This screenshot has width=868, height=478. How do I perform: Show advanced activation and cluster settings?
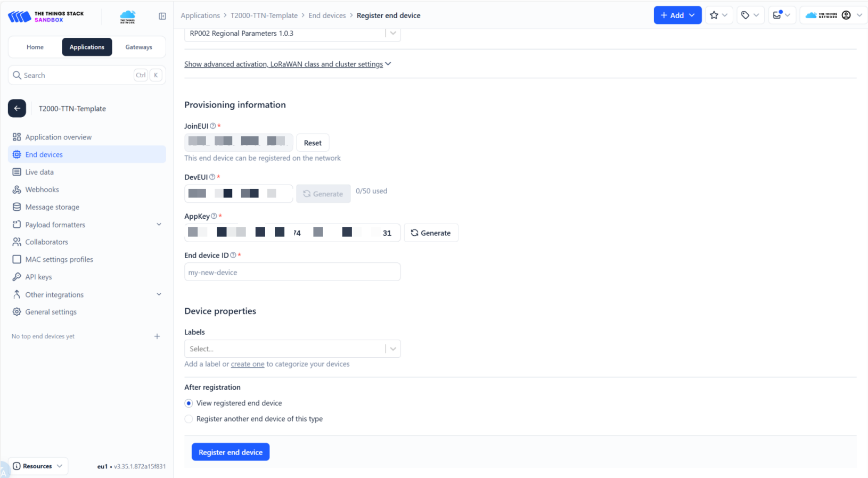[287, 64]
